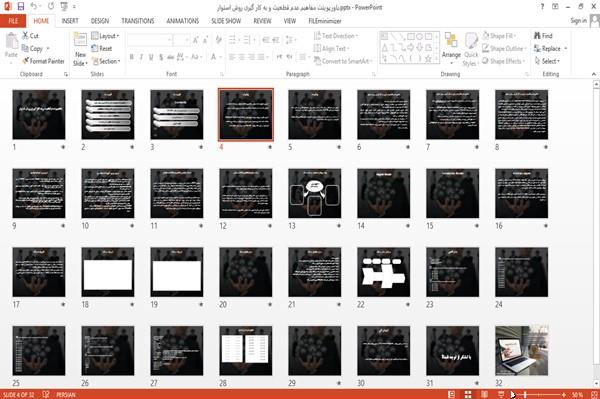Click the Find binoculars icon
Image resolution: width=600 pixels, height=399 pixels.
pos(537,36)
